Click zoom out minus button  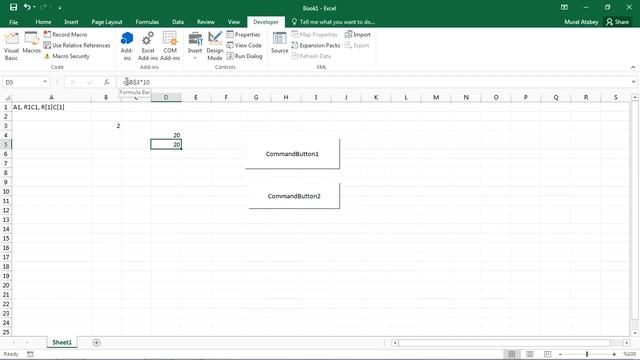(x=560, y=354)
